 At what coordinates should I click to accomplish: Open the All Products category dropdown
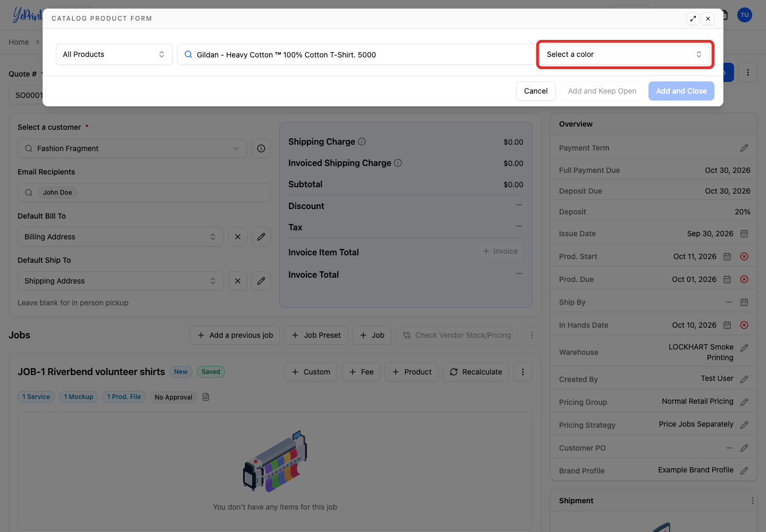(114, 54)
